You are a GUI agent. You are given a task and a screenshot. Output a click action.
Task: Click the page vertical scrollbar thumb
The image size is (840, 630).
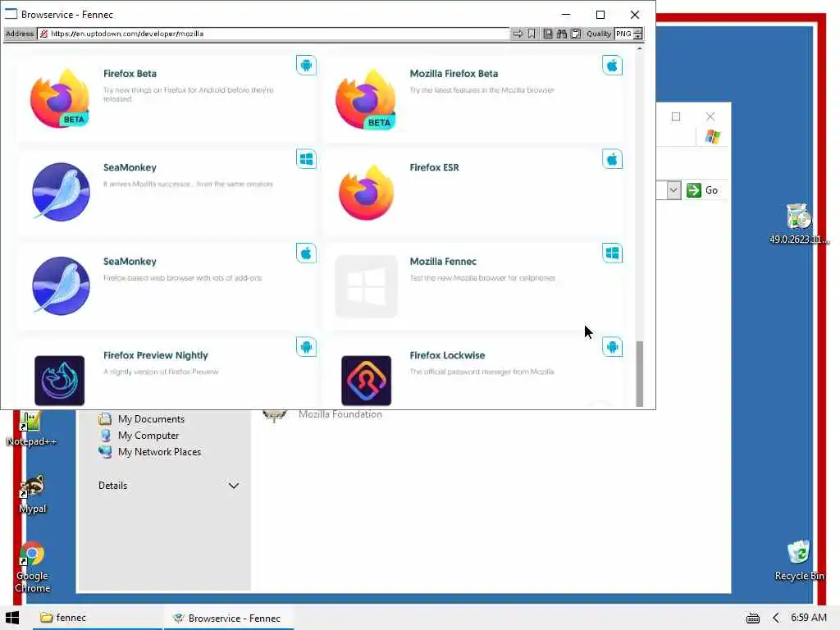pos(639,373)
